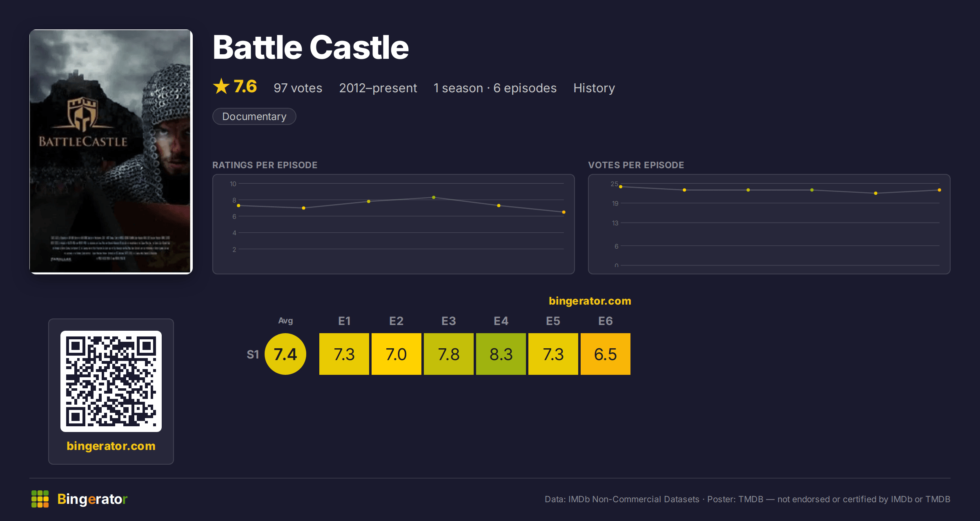Click first point in votes chart
The image size is (980, 521).
click(x=621, y=187)
